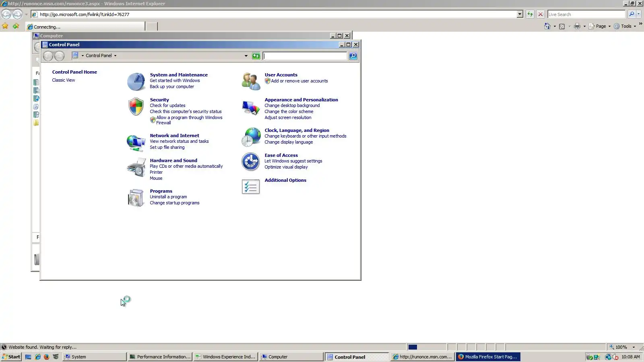The height and width of the screenshot is (362, 644).
Task: Open the System and Maintenance category icon
Action: pos(136,82)
